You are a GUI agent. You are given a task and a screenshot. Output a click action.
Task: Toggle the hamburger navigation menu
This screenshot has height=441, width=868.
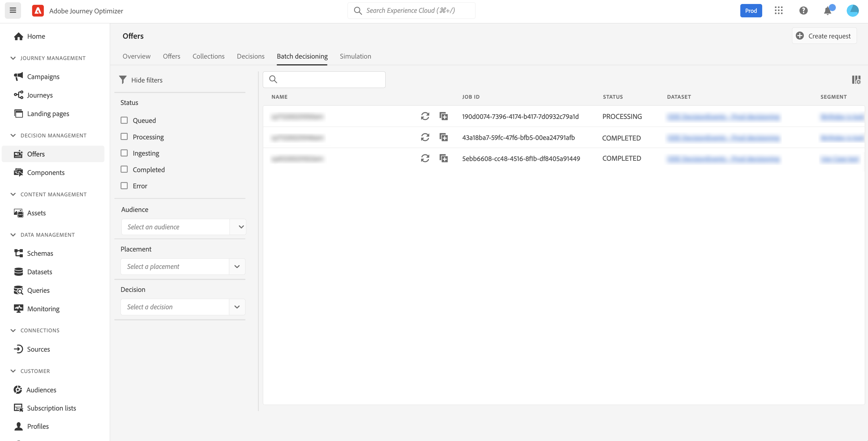click(x=13, y=11)
